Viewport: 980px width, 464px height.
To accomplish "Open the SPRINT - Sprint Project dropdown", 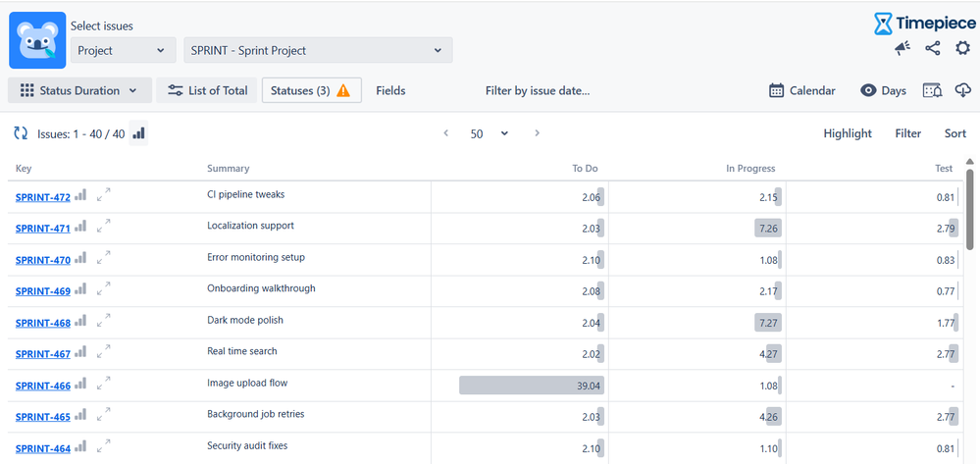I will point(318,50).
